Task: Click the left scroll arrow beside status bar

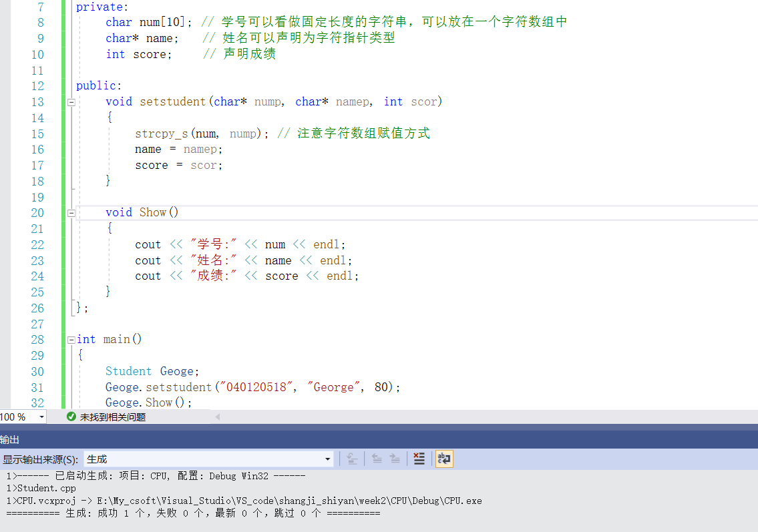Action: pos(217,416)
